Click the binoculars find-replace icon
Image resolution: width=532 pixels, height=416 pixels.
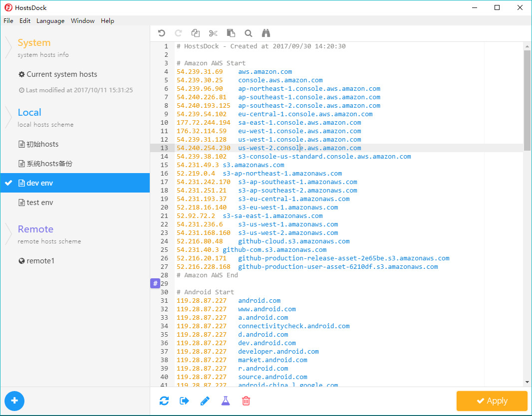266,33
